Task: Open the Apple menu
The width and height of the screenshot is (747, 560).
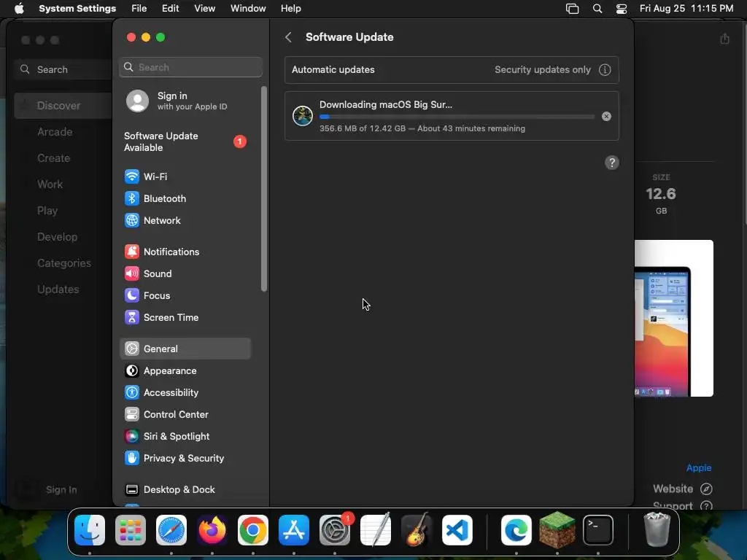Action: pyautogui.click(x=18, y=9)
